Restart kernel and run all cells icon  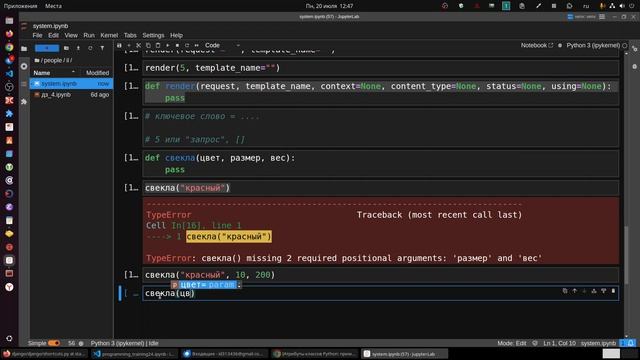coord(197,46)
